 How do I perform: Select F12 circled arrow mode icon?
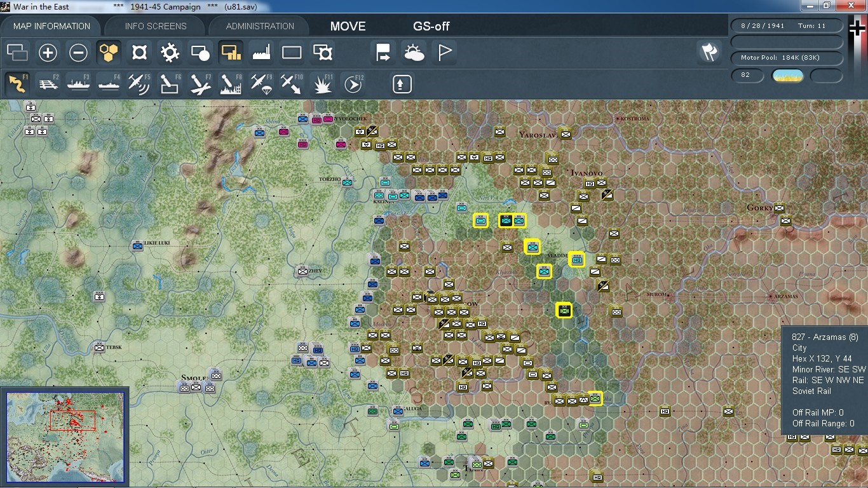[x=353, y=83]
